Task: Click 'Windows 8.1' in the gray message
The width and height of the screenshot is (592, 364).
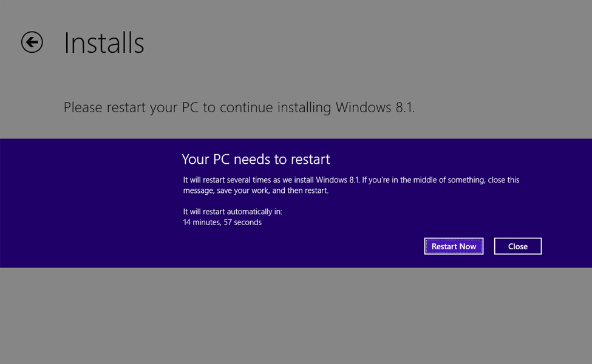Action: [x=375, y=107]
